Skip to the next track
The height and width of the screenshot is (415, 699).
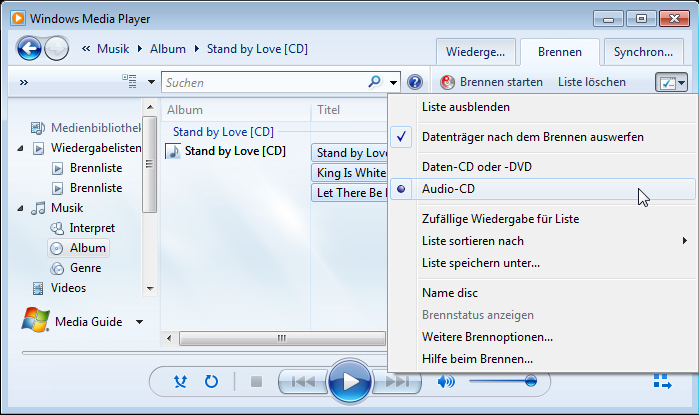pos(397,382)
